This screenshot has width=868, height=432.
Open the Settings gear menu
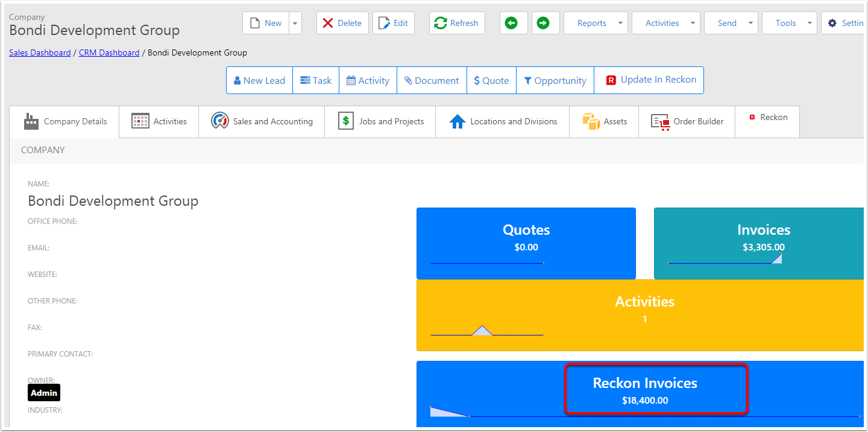[x=844, y=23]
